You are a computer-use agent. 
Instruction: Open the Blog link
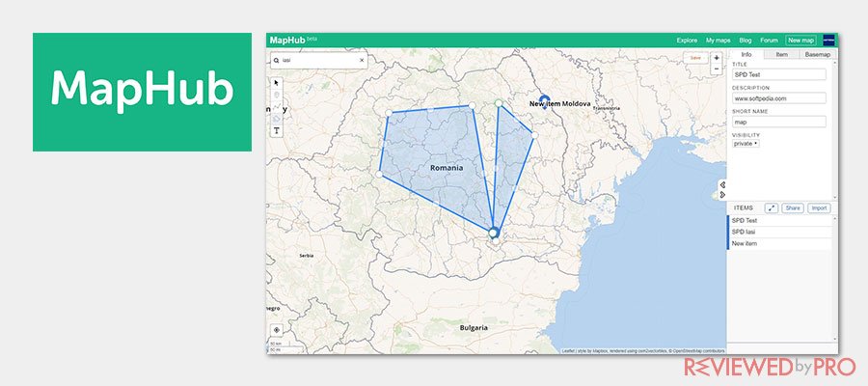coord(746,41)
